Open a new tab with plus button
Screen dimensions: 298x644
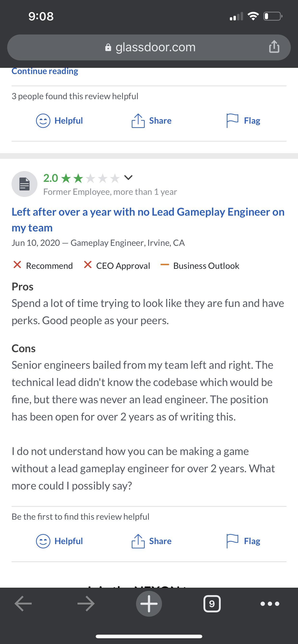click(149, 604)
